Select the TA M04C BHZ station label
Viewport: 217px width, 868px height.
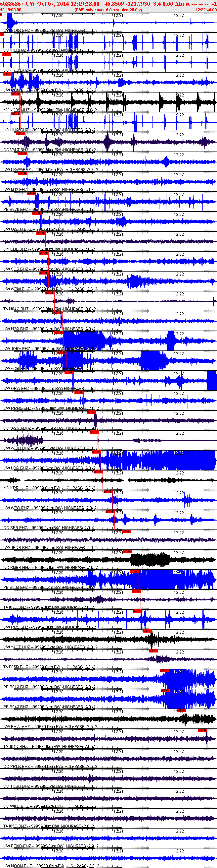(50, 309)
